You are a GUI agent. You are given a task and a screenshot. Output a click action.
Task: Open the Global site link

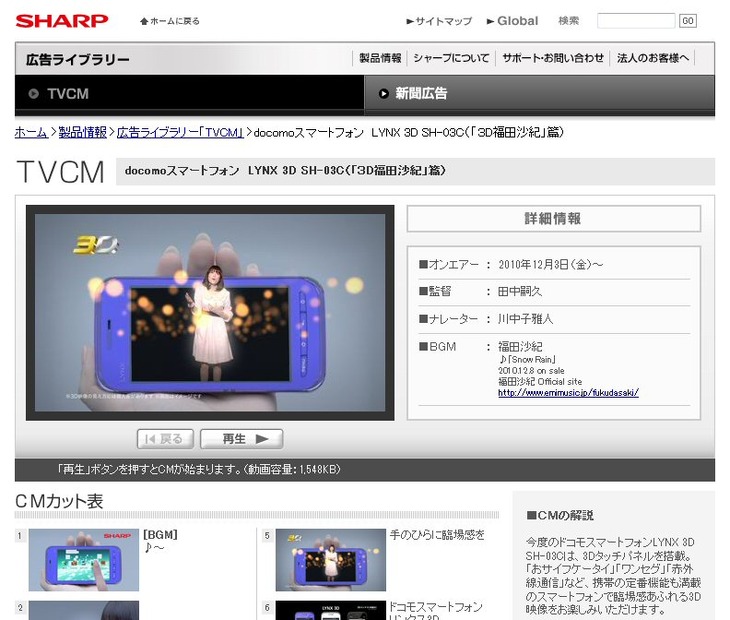(x=512, y=21)
